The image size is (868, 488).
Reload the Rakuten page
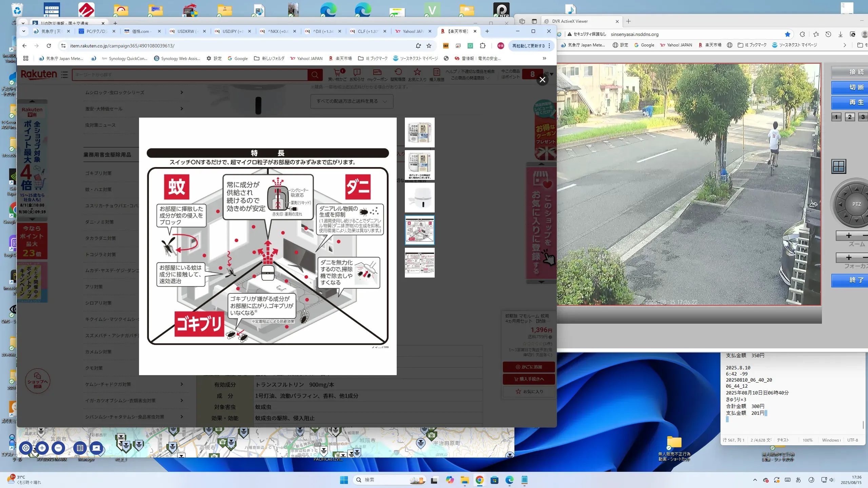(49, 46)
